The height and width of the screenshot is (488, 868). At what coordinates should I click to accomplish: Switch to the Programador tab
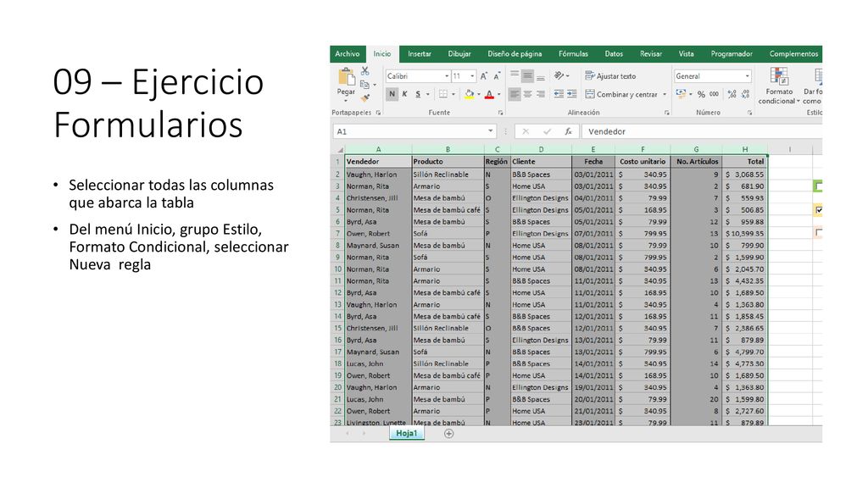tap(732, 54)
